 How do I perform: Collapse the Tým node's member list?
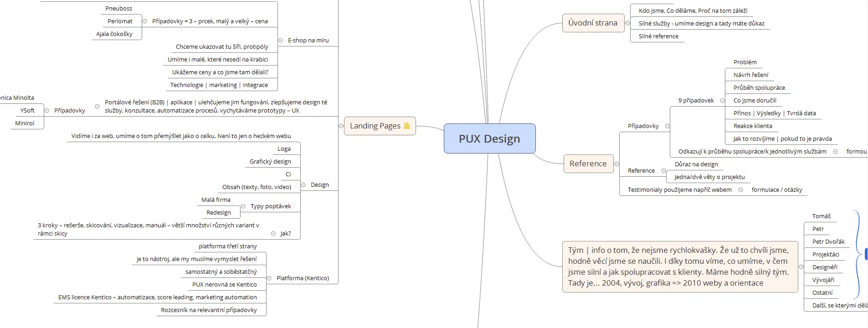click(x=801, y=267)
